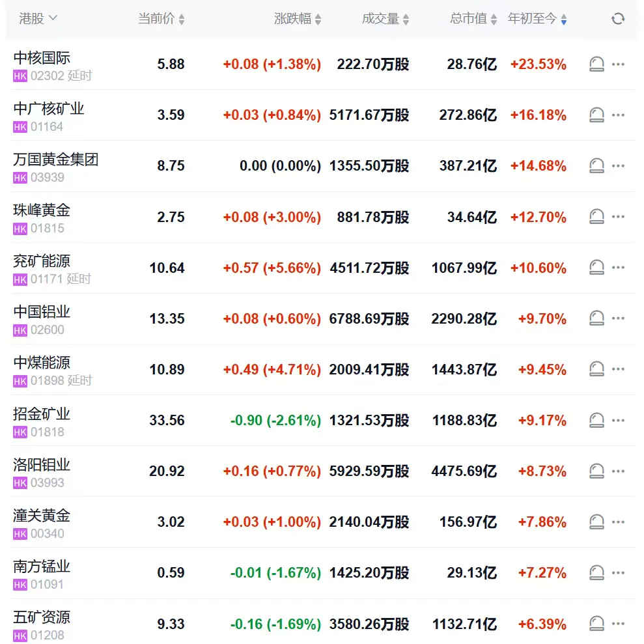Screen dimensions: 644x644
Task: Click the 03939 stock code
Action: [48, 178]
